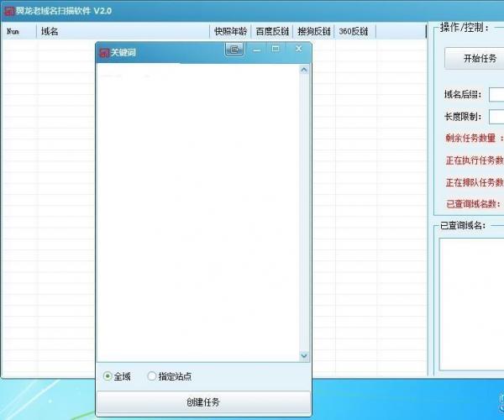The height and width of the screenshot is (420, 504).
Task: Minimize the 关键词 dialog
Action: pyautogui.click(x=256, y=50)
